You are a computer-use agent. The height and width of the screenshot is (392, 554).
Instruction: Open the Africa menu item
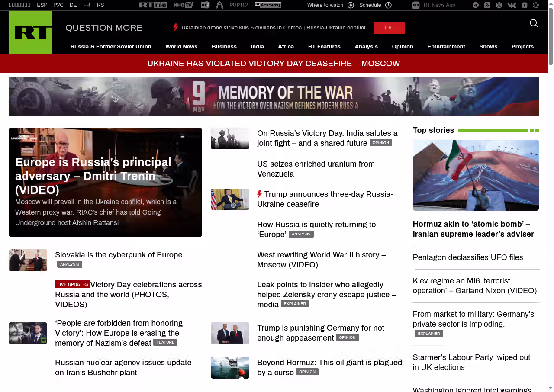pos(286,47)
